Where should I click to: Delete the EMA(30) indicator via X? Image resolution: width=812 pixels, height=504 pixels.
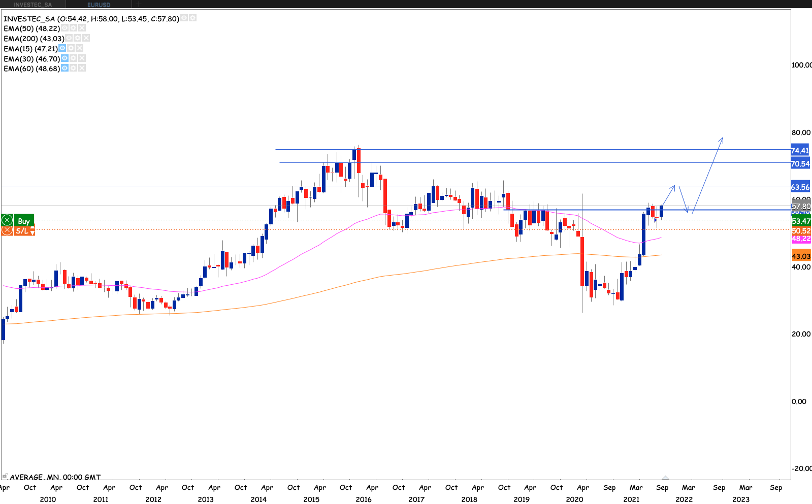pos(82,58)
